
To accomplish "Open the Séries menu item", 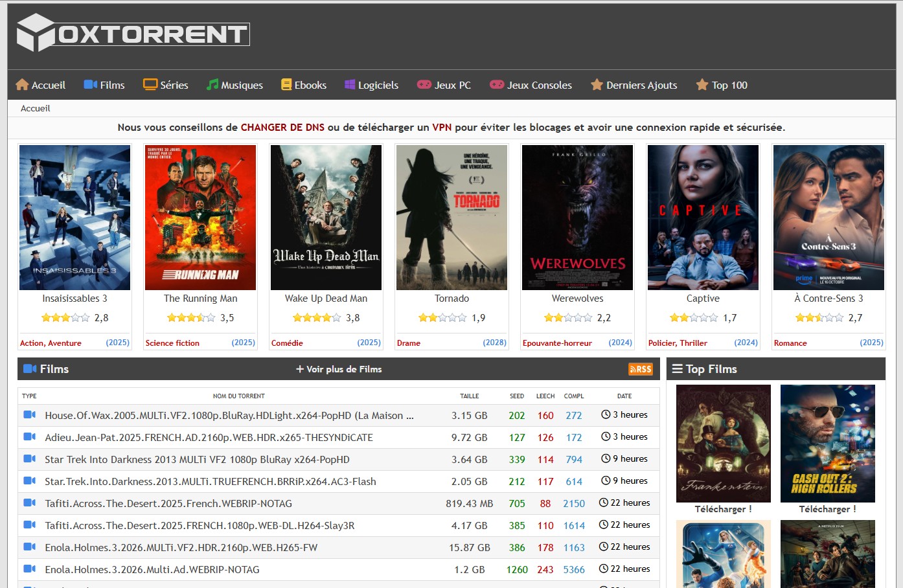I will 166,85.
